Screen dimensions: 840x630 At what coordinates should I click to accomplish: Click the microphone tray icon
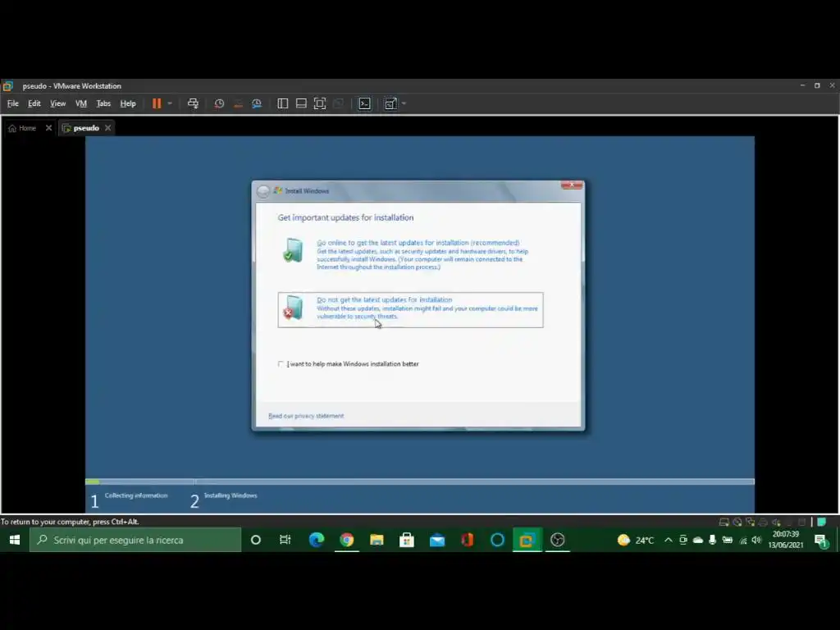(x=712, y=540)
